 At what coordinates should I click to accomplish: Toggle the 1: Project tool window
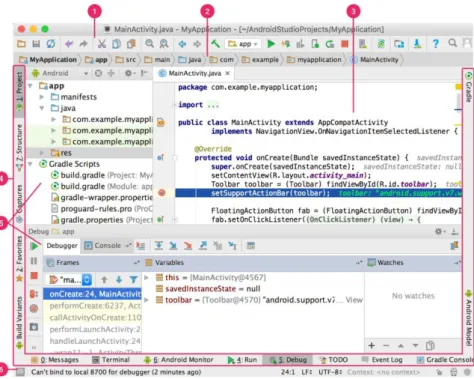tap(19, 90)
